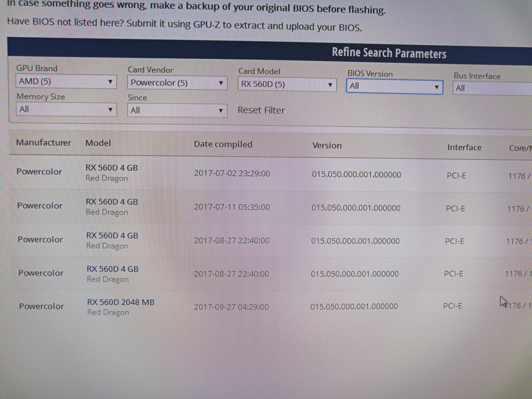This screenshot has width=532, height=399.
Task: Click the Manufacturer column header
Action: (x=43, y=143)
